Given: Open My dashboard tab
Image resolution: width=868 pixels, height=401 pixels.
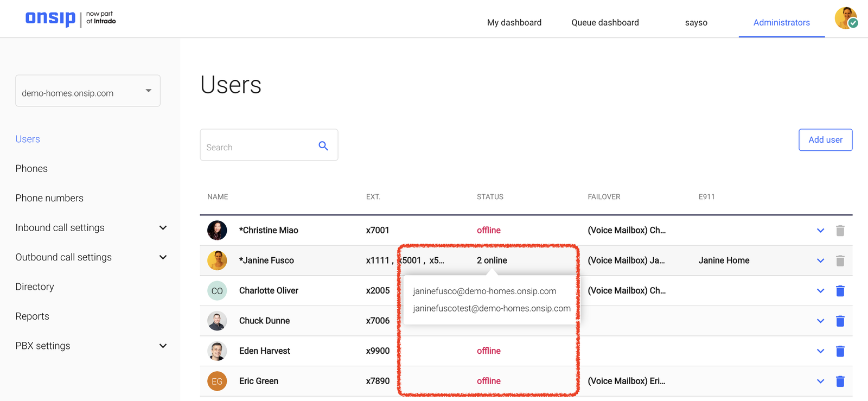Looking at the screenshot, I should coord(514,23).
